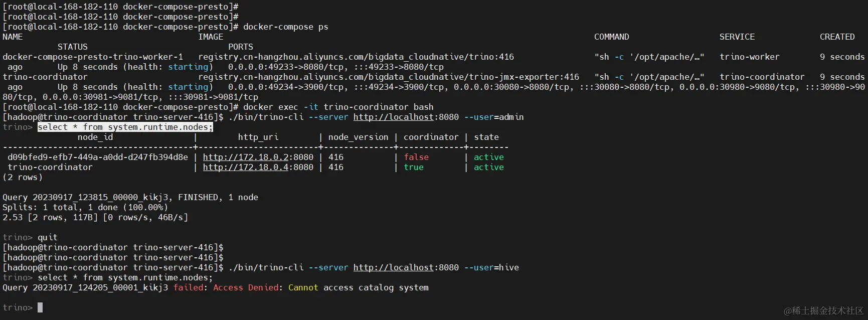Click the '(2 rows)' result count
Viewport: 868px width, 320px height.
coord(23,177)
